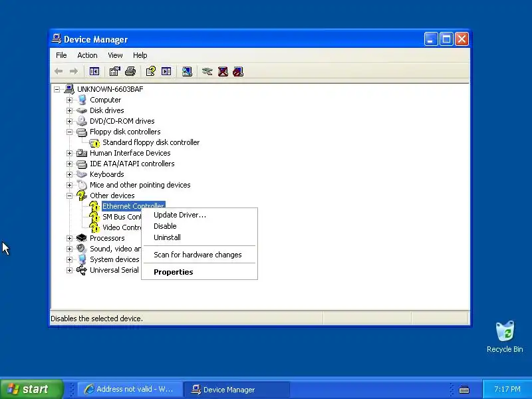The height and width of the screenshot is (399, 532).
Task: Select Scan for hardware changes menu entry
Action: coord(199,255)
